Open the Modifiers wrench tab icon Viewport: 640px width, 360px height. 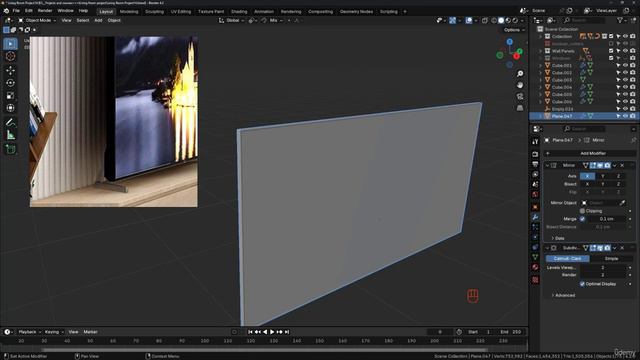pyautogui.click(x=535, y=217)
